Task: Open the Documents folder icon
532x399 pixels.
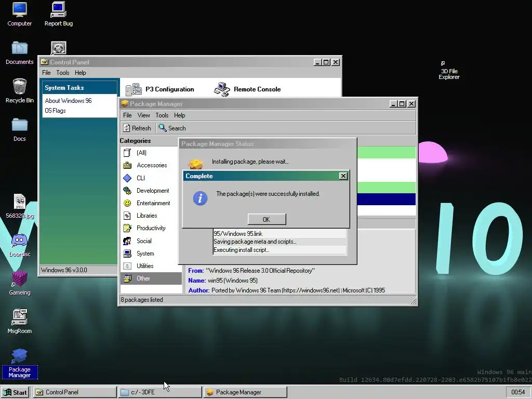Action: pos(19,53)
